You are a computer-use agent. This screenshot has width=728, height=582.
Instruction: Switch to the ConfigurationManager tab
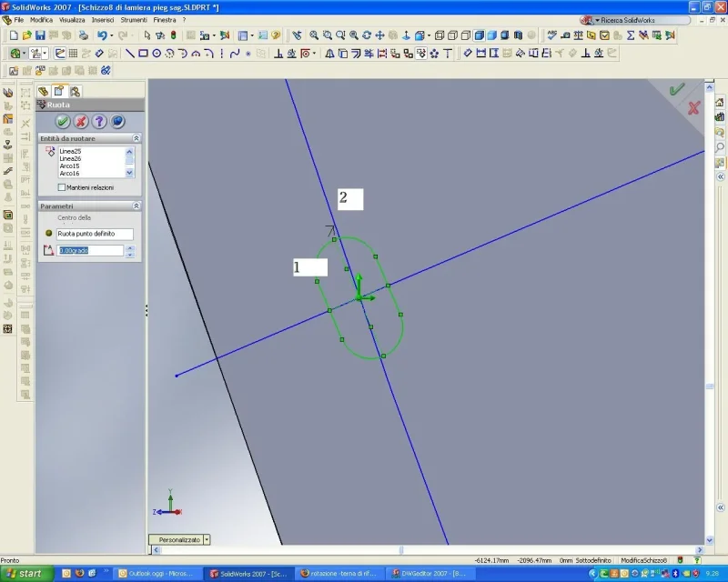pos(75,92)
